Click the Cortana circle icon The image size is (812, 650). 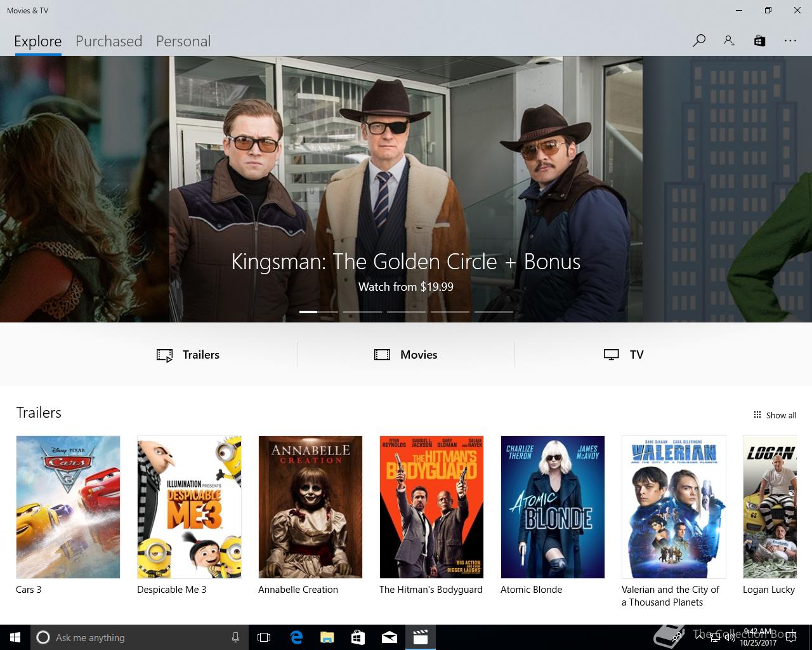(x=43, y=637)
